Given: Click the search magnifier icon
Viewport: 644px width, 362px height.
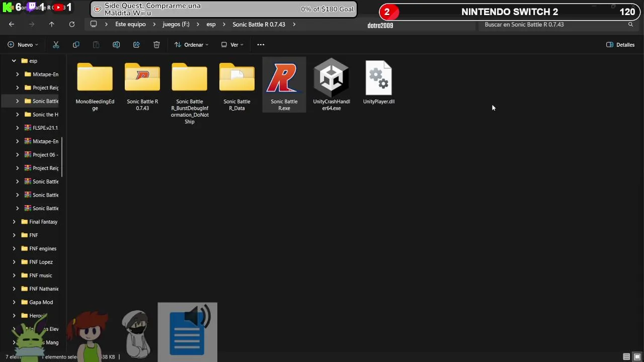Looking at the screenshot, I should pos(630,24).
